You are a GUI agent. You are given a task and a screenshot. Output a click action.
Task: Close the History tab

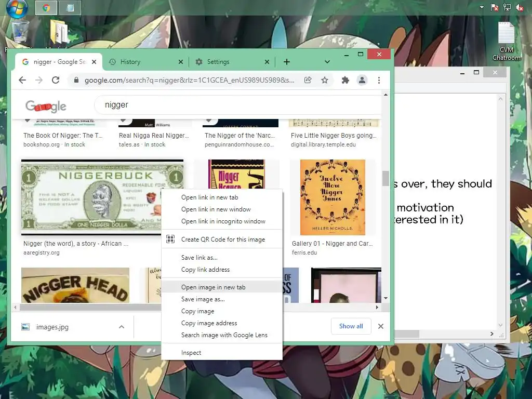point(181,62)
